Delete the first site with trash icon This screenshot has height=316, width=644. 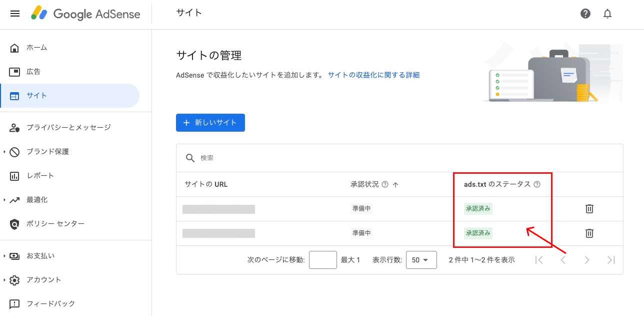(589, 209)
